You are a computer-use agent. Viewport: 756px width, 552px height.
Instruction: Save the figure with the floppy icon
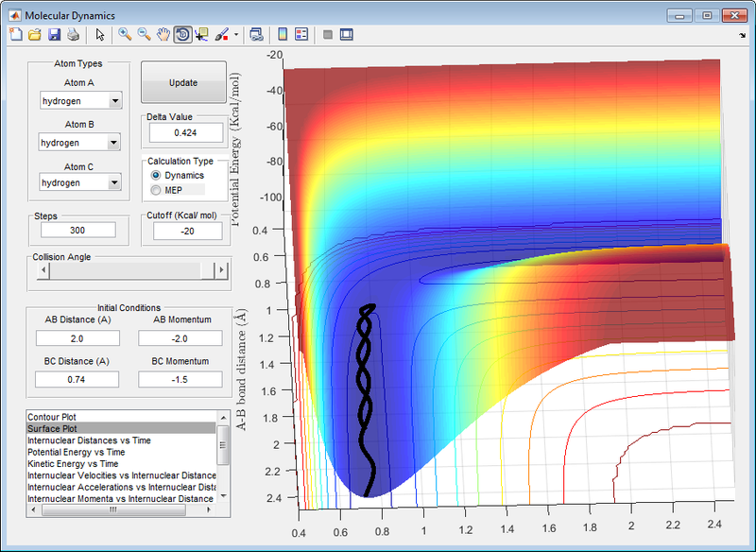pos(54,34)
